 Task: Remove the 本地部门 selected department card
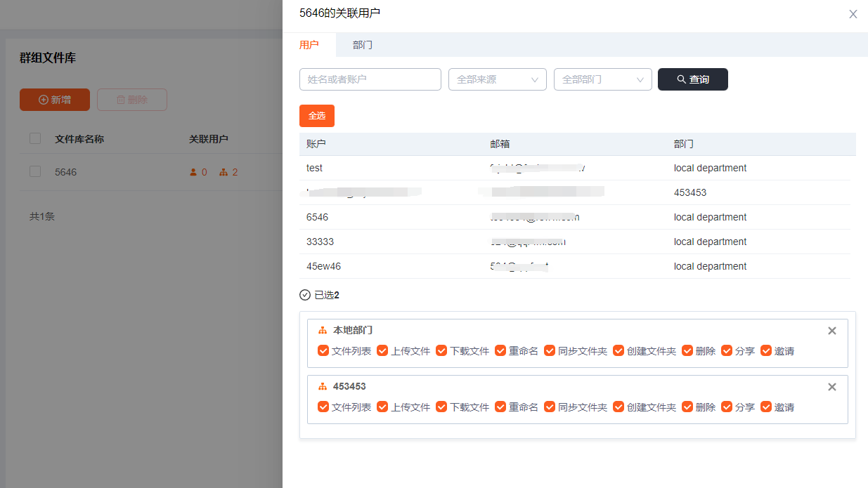[831, 331]
